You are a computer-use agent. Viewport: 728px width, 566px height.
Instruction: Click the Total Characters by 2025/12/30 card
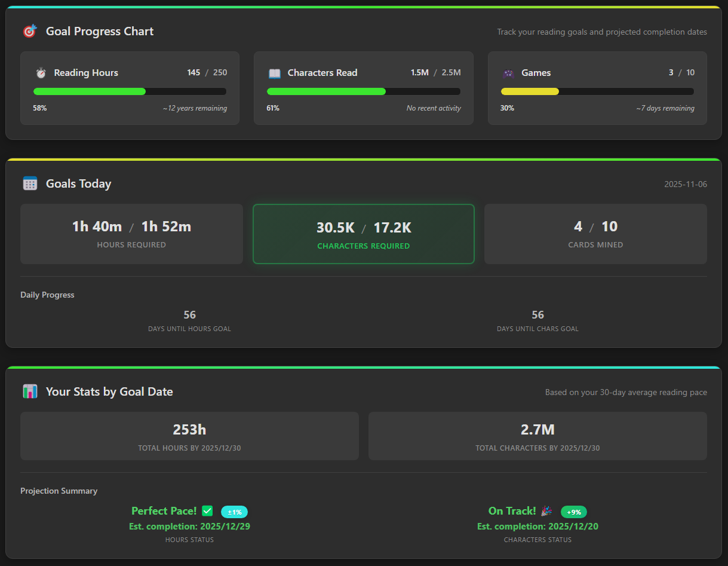(x=537, y=436)
